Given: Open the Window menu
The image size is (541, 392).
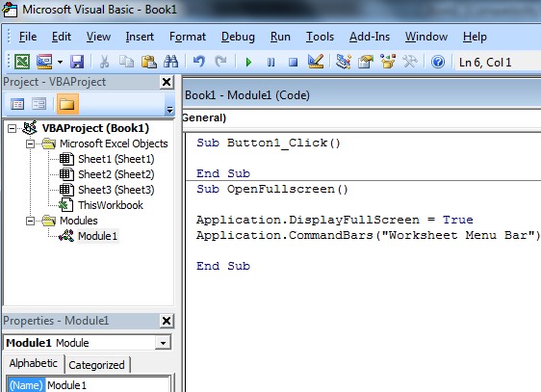Looking at the screenshot, I should coord(426,37).
